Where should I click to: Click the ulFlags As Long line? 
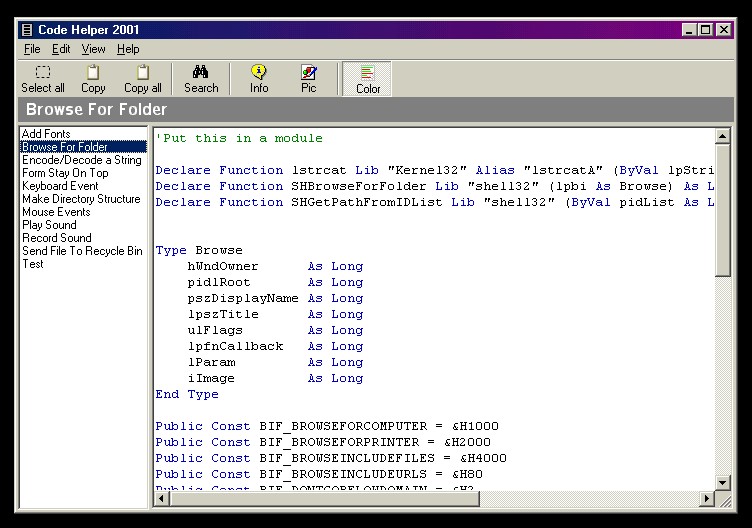click(x=275, y=330)
